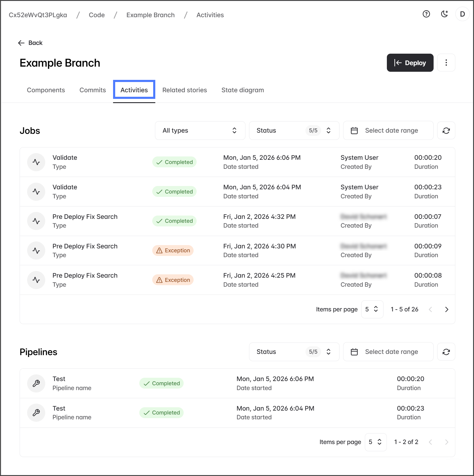Viewport: 474px width, 476px height.
Task: Open the user avatar D menu
Action: [x=462, y=14]
